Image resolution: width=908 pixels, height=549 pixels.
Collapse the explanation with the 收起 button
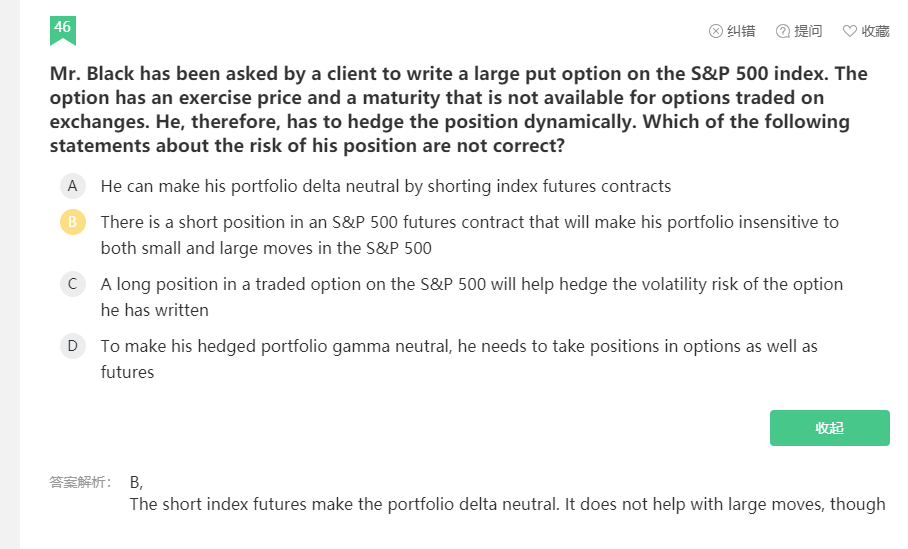tap(829, 428)
